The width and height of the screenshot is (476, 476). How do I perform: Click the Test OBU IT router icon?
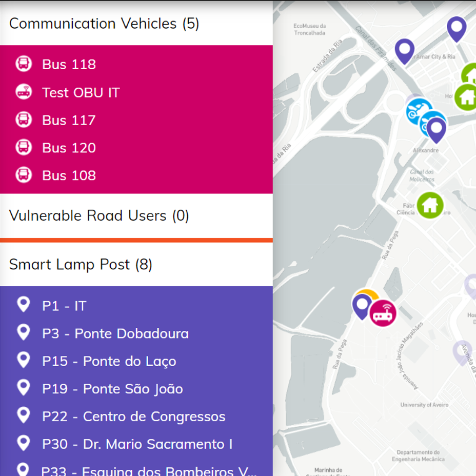click(x=24, y=92)
